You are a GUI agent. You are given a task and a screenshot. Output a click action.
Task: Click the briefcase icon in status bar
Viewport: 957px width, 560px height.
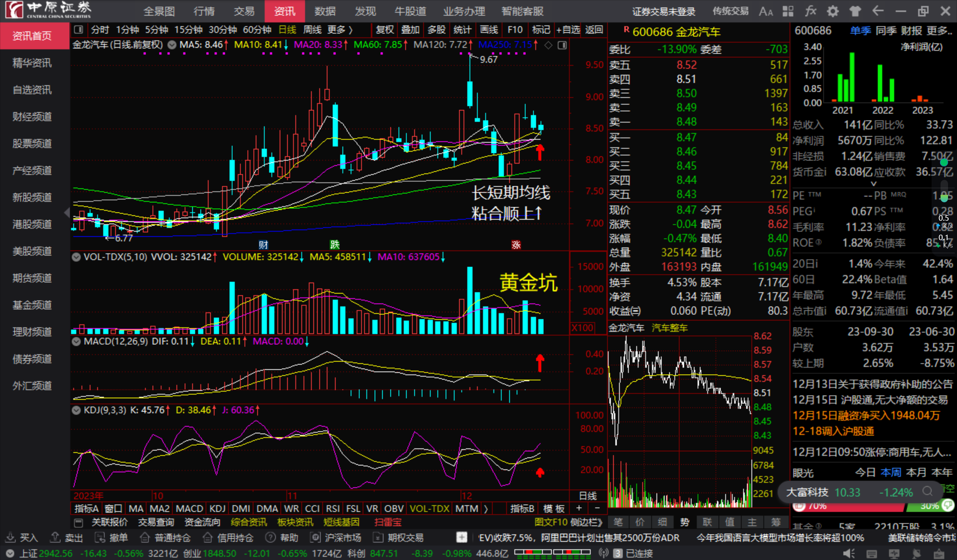(939, 554)
